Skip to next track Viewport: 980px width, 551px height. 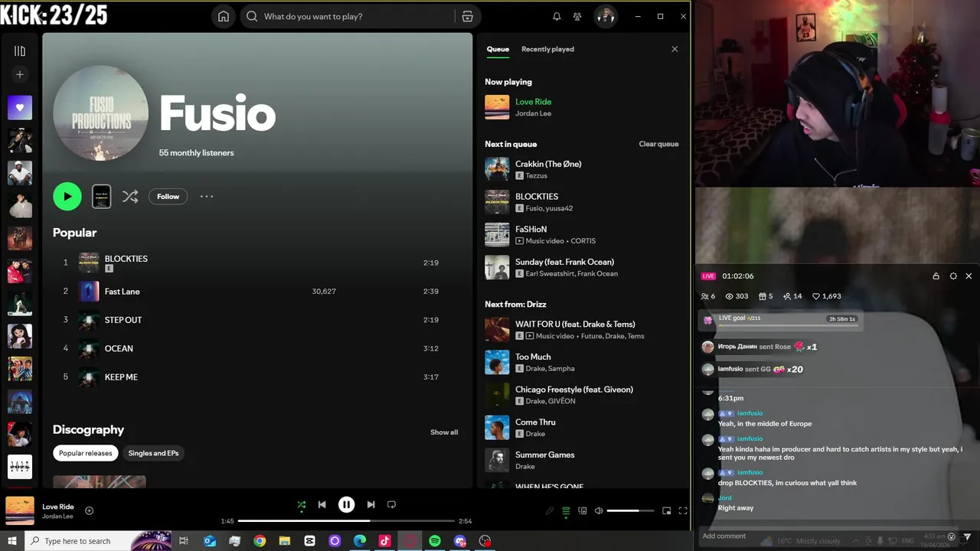(371, 505)
